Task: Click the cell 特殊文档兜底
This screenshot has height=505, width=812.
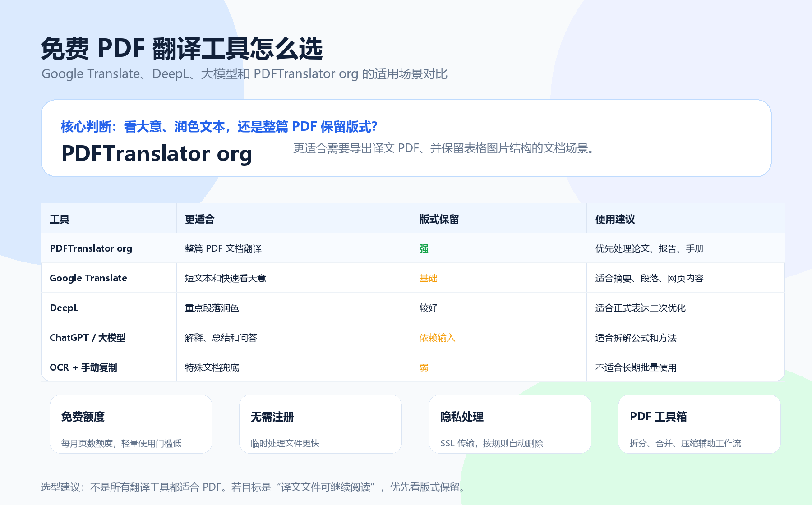Action: pos(212,367)
